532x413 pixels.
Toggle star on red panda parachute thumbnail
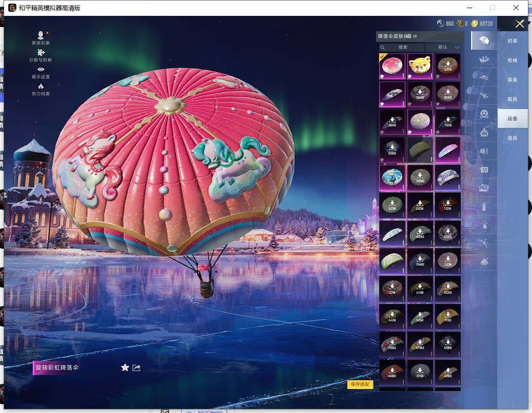(x=410, y=76)
